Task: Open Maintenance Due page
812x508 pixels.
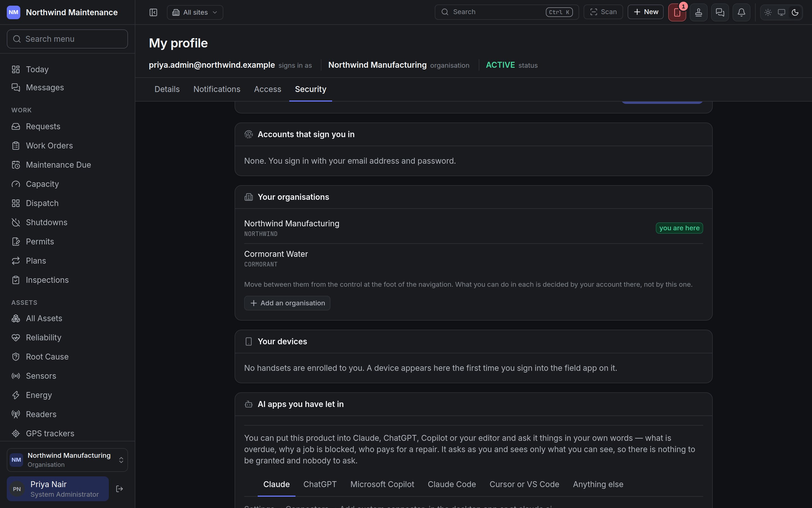Action: point(67,165)
